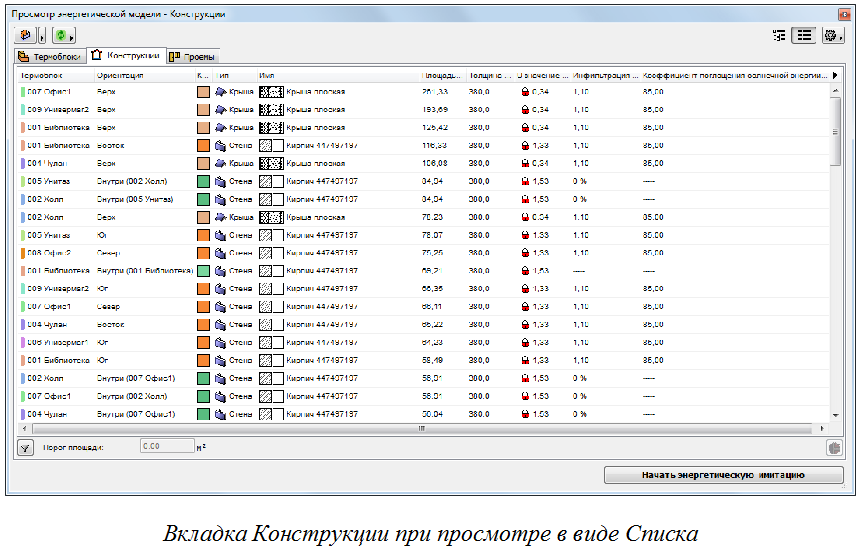Image resolution: width=860 pixels, height=552 pixels.
Task: Sort by the Толщина column header
Action: [491, 75]
